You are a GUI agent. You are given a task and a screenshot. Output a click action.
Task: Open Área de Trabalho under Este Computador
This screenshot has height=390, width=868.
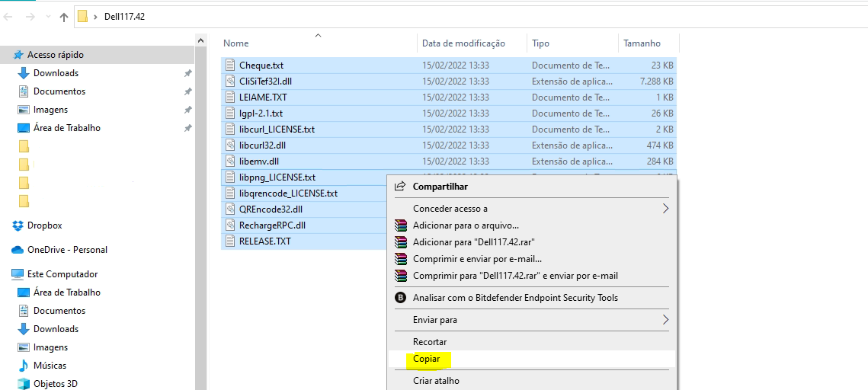67,292
